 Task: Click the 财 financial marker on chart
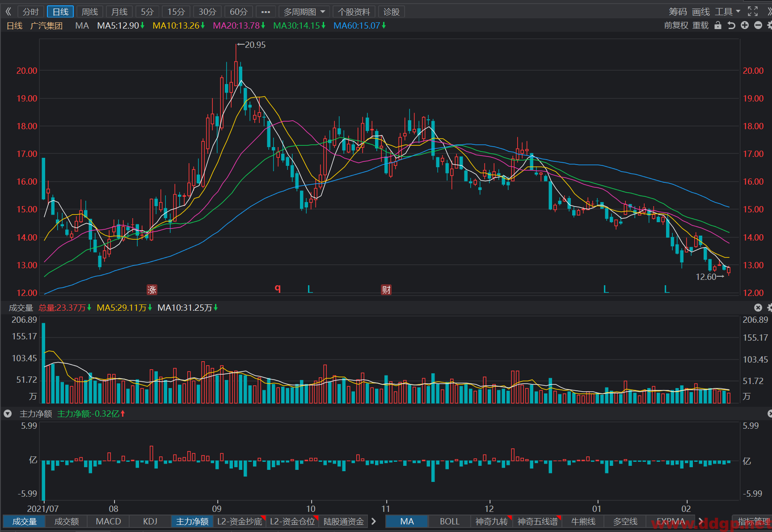386,290
